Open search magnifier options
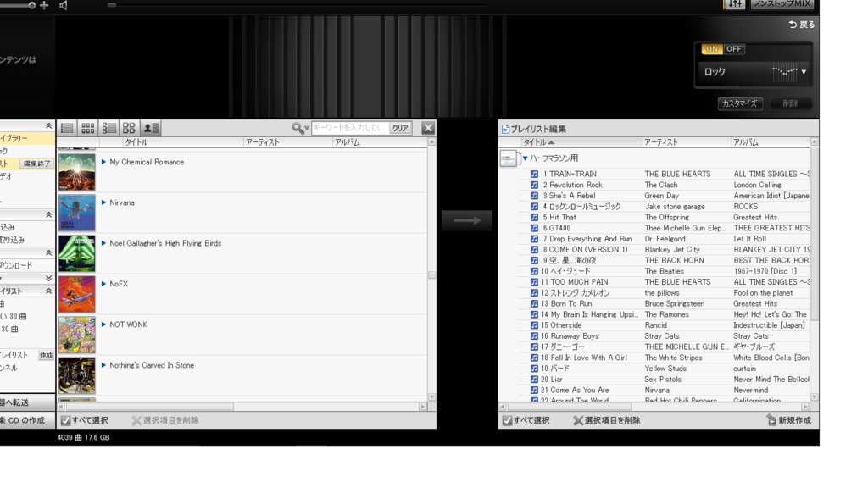 tap(300, 129)
